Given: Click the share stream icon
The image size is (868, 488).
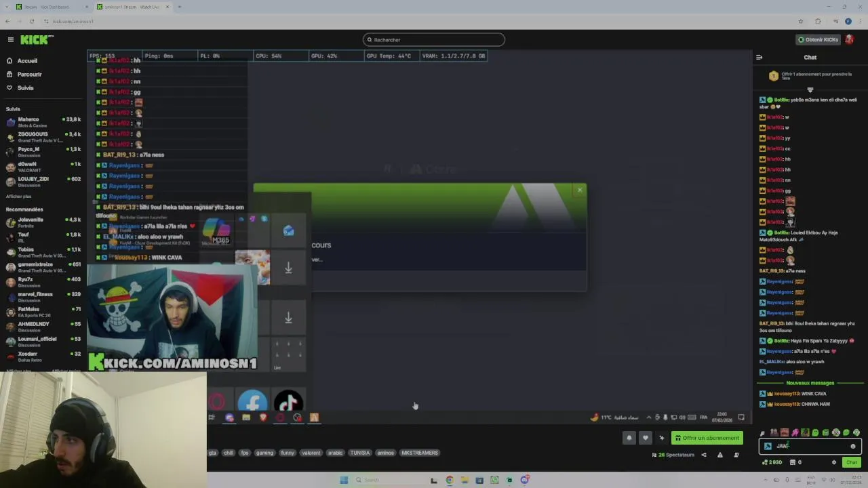Looking at the screenshot, I should tap(703, 455).
